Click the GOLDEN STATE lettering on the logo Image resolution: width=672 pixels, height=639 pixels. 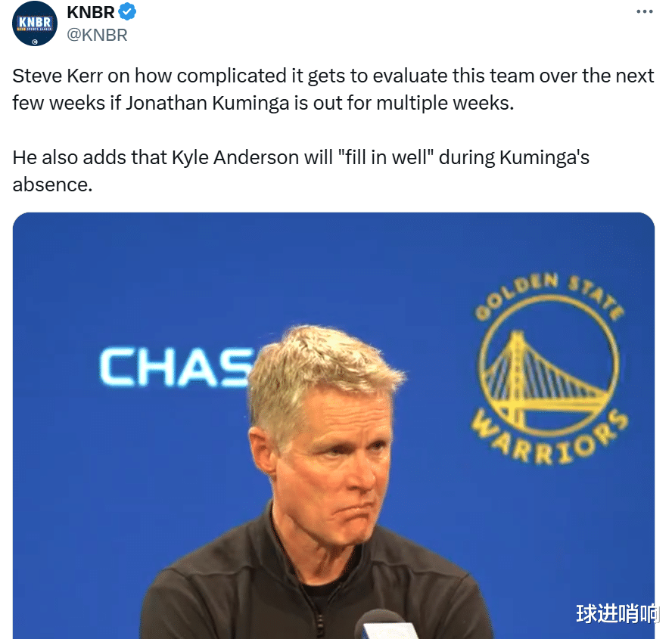click(x=549, y=296)
